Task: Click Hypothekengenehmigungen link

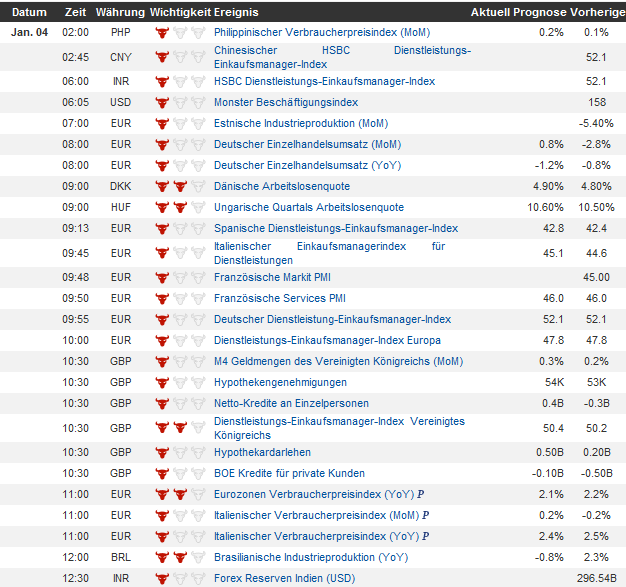Action: pos(280,382)
